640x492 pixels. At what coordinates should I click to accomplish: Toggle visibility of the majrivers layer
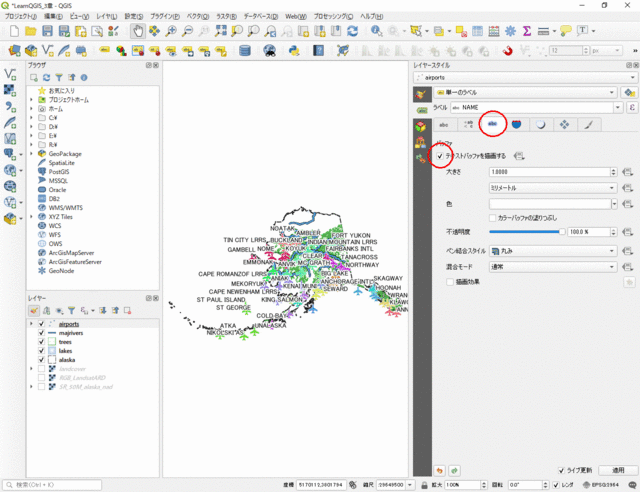click(41, 333)
